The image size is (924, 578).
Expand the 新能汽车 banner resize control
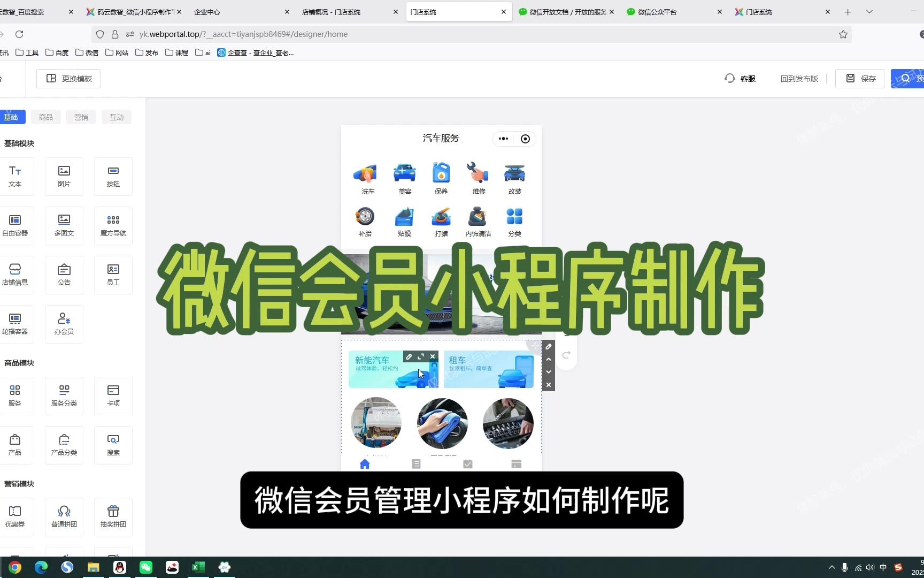click(x=421, y=356)
